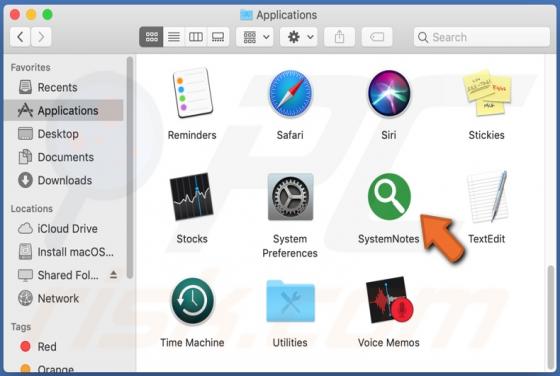Switch to list view
The width and height of the screenshot is (560, 376).
174,37
